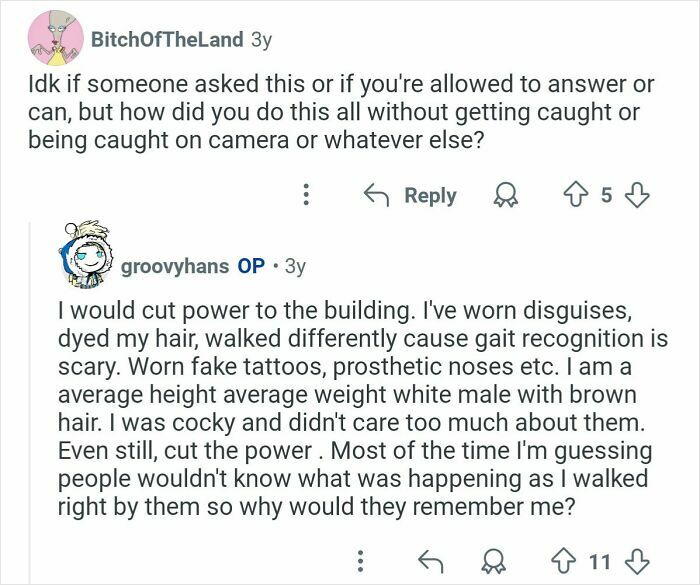700x585 pixels.
Task: Give award to groovyhans' reply
Action: pos(493,562)
